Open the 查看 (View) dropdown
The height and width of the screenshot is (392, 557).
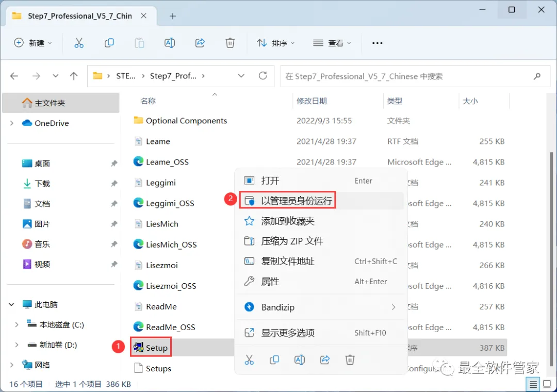point(332,43)
